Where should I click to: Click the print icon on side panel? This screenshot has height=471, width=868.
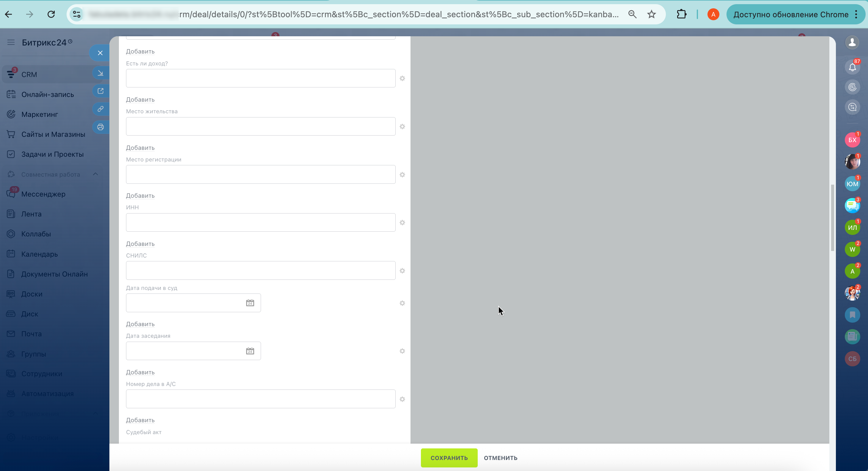click(x=100, y=127)
